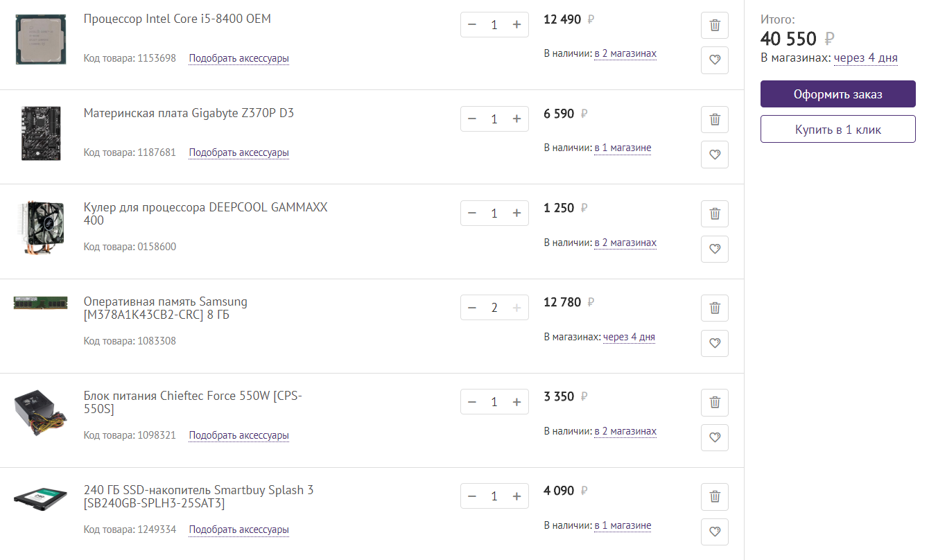
Task: Favorite the Samsung 8 ГБ memory with heart icon
Action: coord(715,343)
